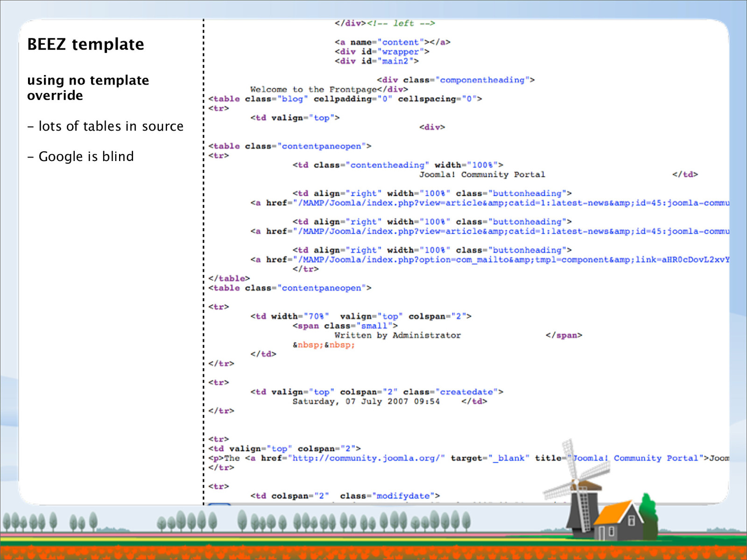The image size is (747, 560).
Task: Click the com_mailto href line
Action: coord(489,259)
